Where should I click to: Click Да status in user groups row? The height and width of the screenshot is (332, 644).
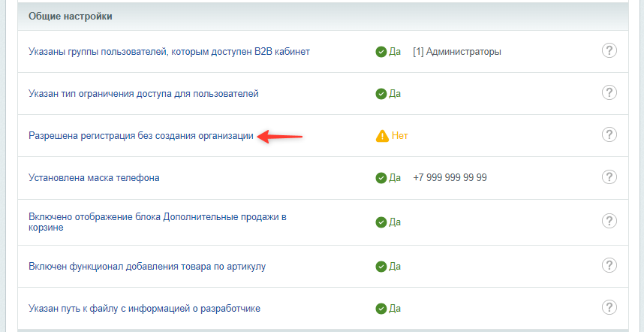click(x=395, y=52)
